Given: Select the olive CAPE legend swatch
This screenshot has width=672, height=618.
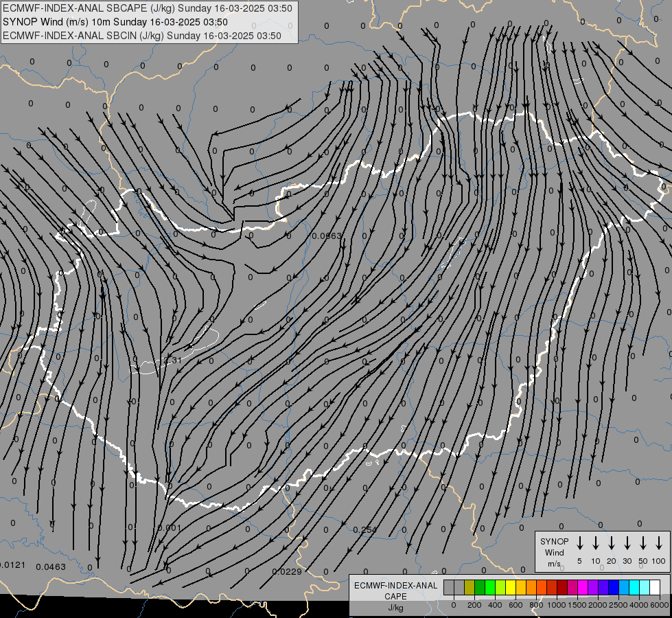Looking at the screenshot, I should (470, 587).
